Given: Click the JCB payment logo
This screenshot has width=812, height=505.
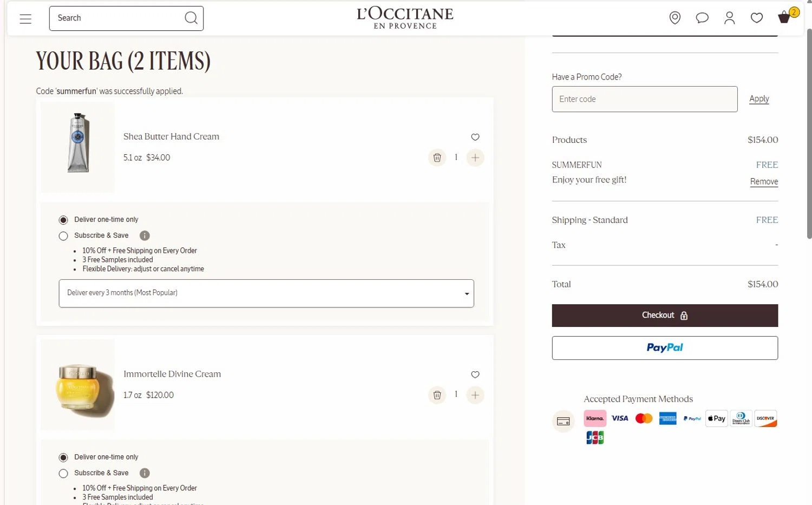Looking at the screenshot, I should 595,437.
